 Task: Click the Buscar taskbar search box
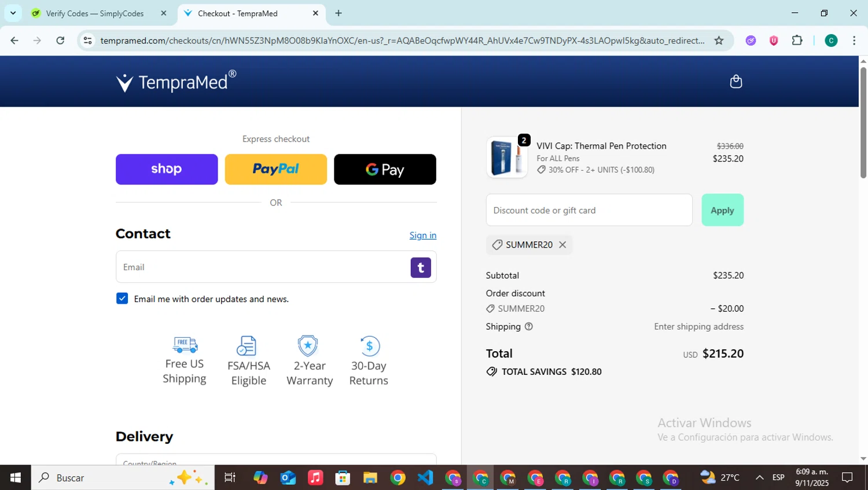(x=123, y=478)
